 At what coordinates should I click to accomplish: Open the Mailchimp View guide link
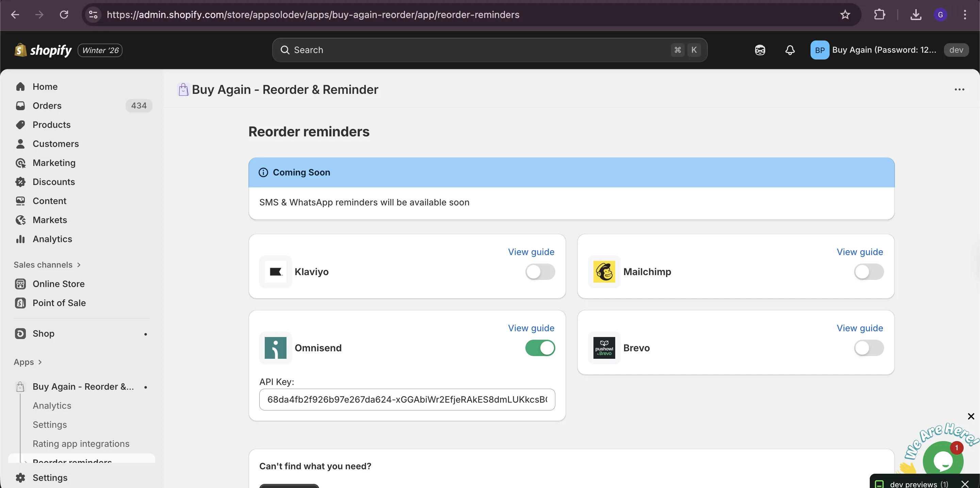(860, 252)
